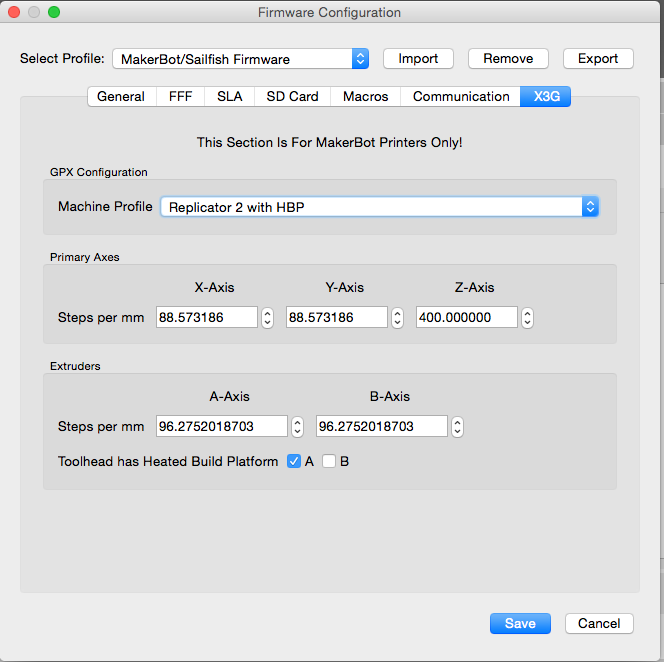This screenshot has height=662, width=664.
Task: Click the GPX Configuration group label
Action: pos(99,172)
